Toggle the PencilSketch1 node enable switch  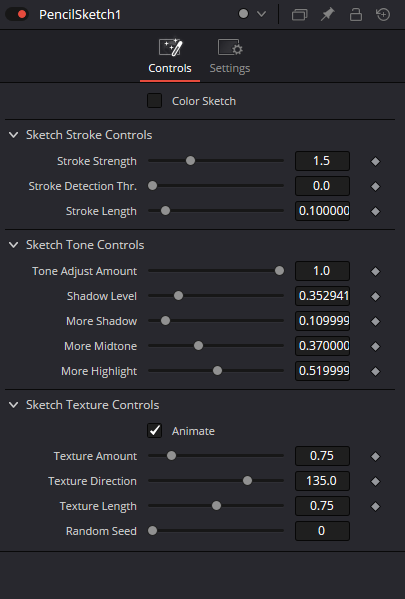(x=17, y=15)
